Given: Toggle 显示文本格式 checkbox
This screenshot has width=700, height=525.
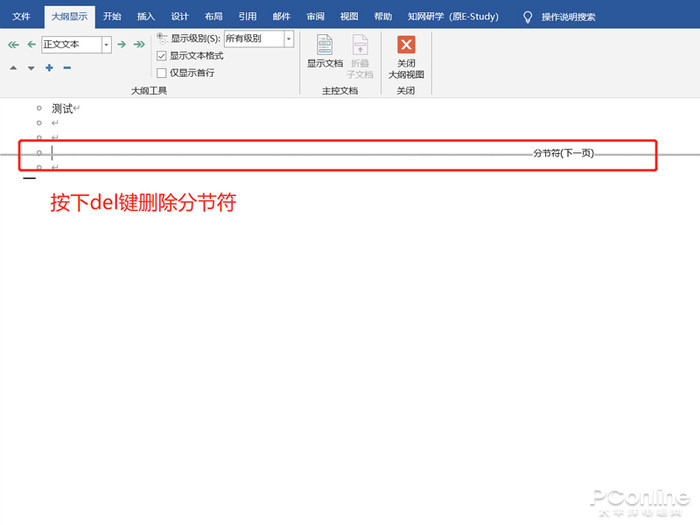Looking at the screenshot, I should (x=162, y=56).
